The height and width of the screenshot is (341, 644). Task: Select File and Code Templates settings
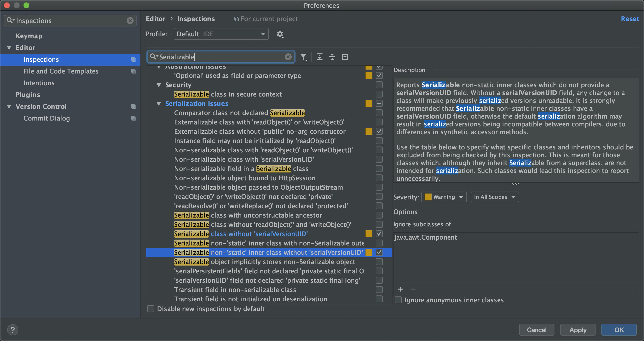tap(61, 71)
